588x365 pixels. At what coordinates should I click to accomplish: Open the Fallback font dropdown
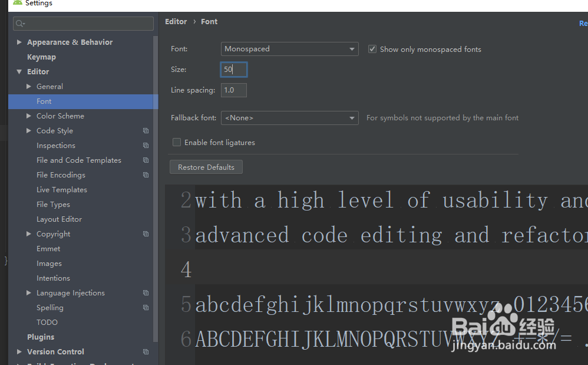pyautogui.click(x=289, y=118)
